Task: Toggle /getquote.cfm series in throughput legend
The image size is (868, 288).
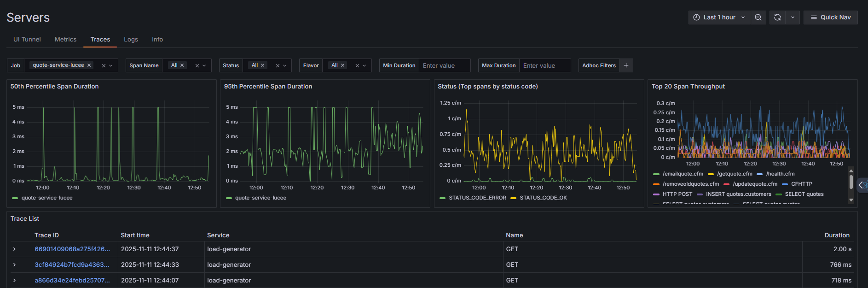Action: click(734, 174)
